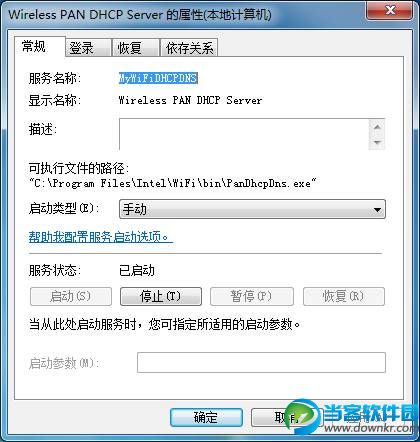Confirm the dialog with 确定
The height and width of the screenshot is (442, 420).
tap(206, 417)
